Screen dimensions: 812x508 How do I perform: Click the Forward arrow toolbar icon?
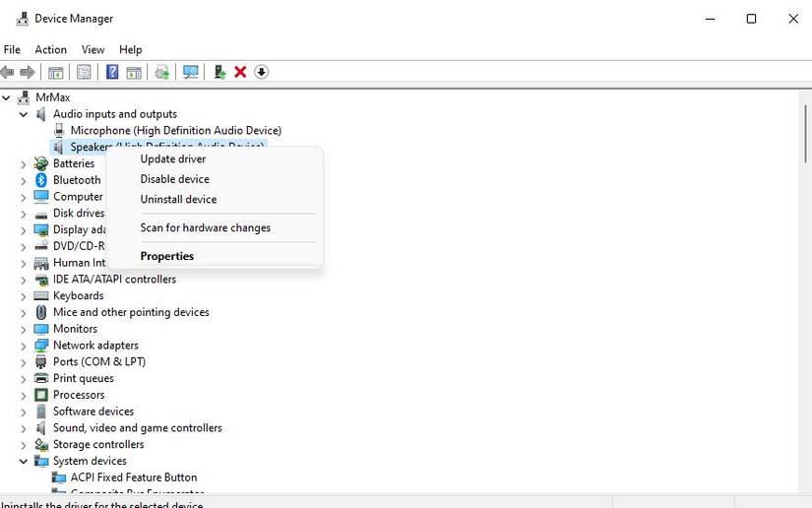28,72
